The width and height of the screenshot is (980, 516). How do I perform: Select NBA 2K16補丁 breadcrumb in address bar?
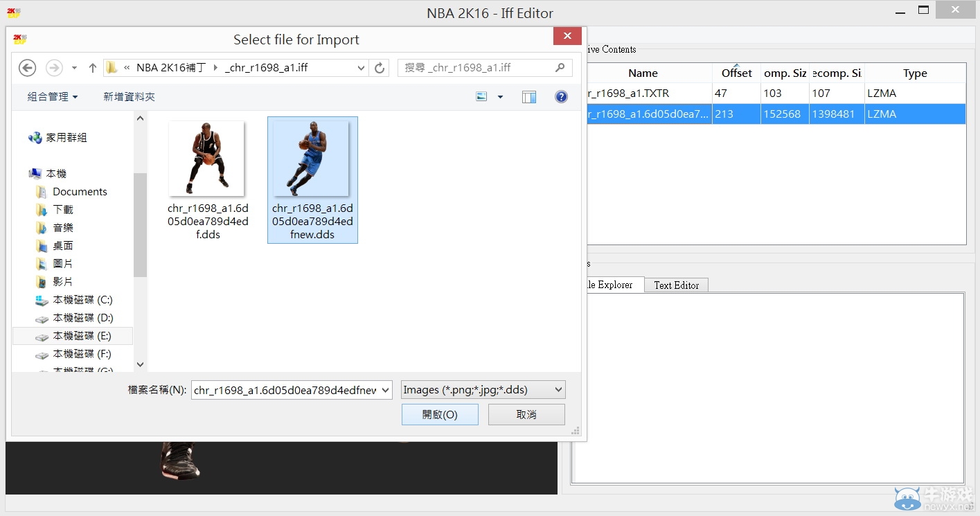tap(171, 68)
